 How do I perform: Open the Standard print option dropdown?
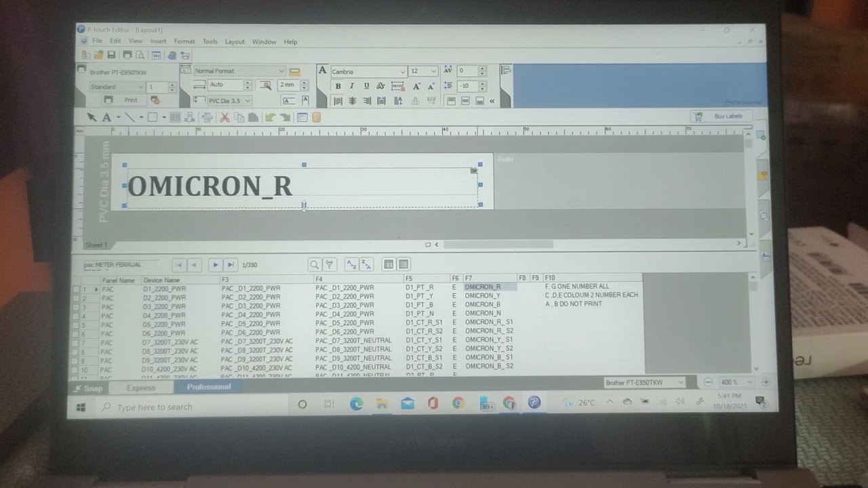pos(141,87)
